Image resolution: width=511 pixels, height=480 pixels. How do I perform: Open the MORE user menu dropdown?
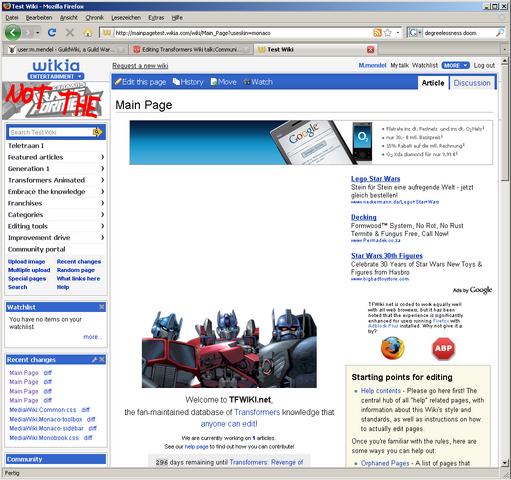455,65
